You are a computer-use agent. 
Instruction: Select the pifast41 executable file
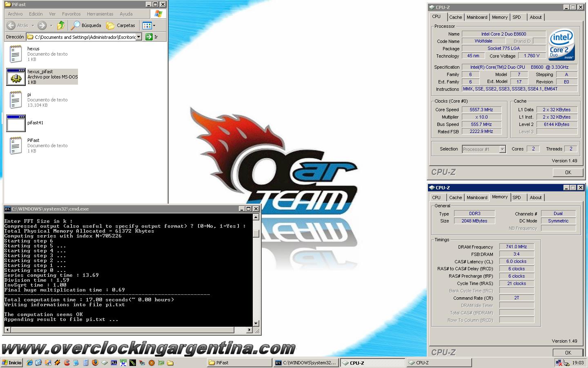(x=24, y=123)
